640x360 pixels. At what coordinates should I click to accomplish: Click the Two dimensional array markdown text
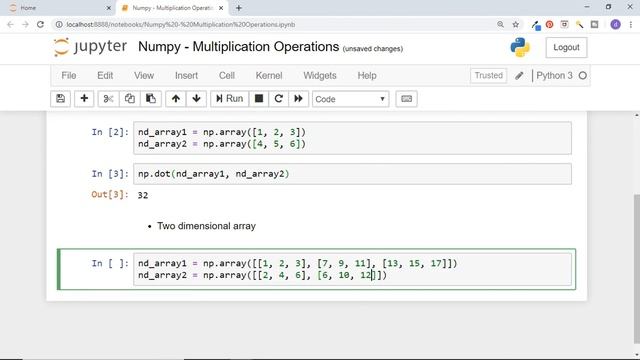[x=207, y=226]
